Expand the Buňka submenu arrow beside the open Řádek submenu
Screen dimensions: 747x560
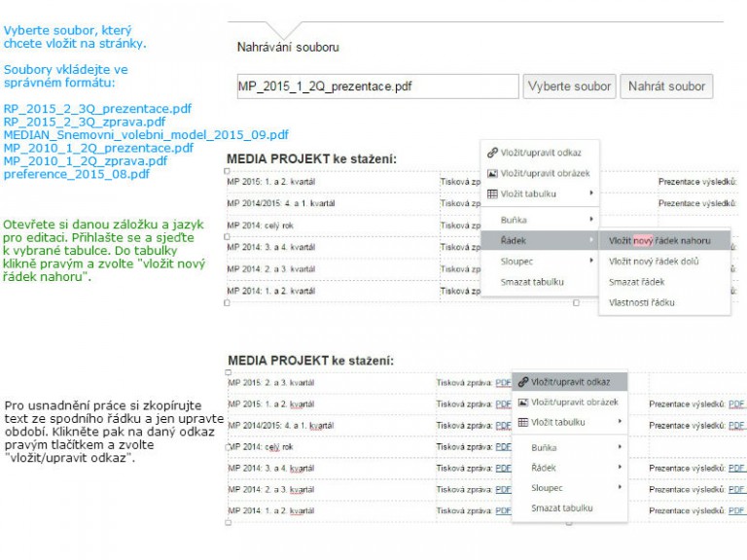pos(591,220)
